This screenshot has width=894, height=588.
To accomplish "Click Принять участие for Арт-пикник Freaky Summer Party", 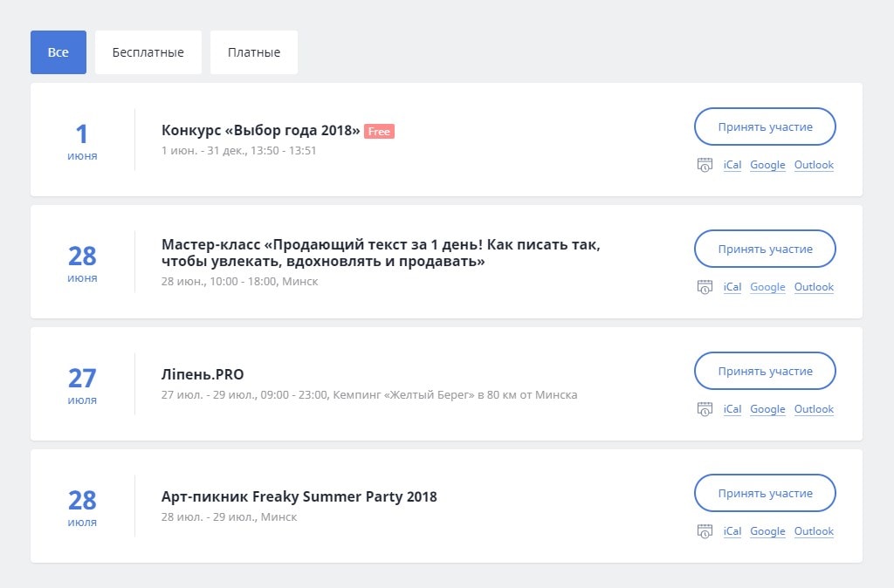I will pos(765,494).
